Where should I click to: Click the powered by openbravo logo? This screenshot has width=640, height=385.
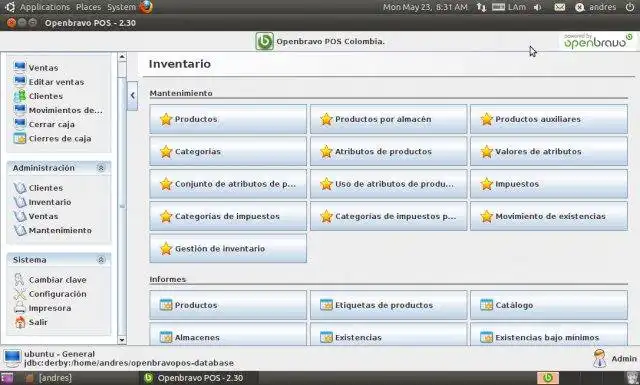click(598, 41)
